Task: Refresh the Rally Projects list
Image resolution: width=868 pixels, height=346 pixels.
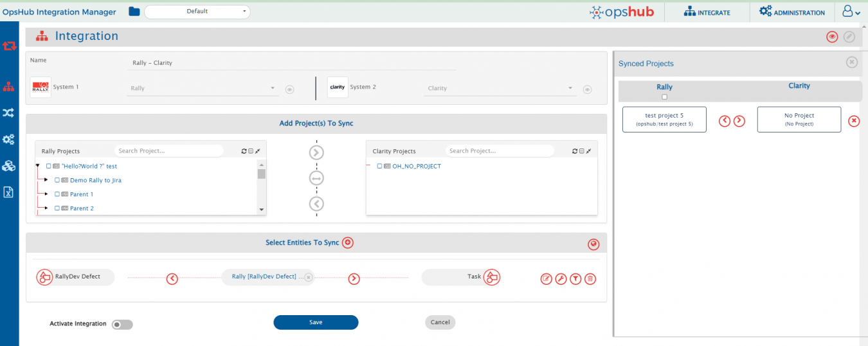Action: (x=244, y=151)
